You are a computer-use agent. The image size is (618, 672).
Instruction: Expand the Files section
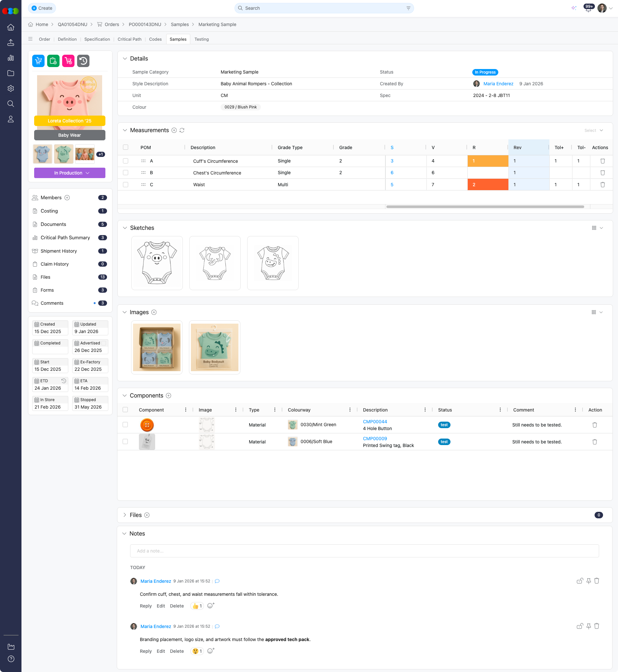[x=125, y=515]
